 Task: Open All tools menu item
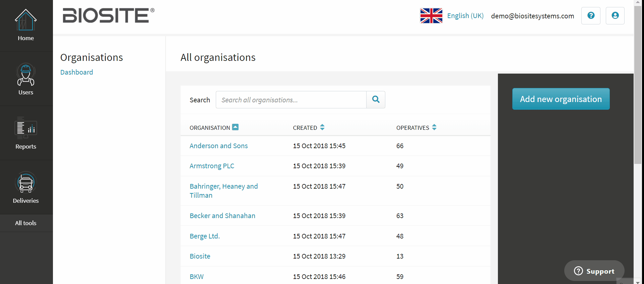click(x=26, y=223)
